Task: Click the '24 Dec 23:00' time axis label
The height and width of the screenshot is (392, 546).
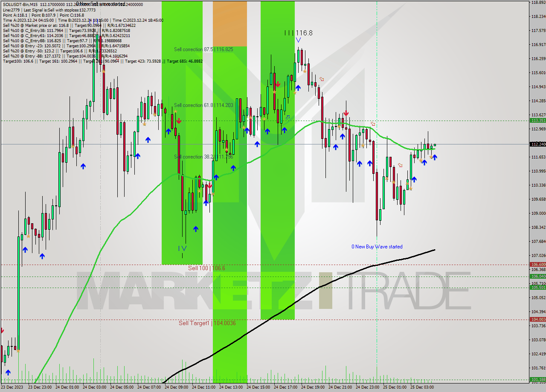Action: [x=367, y=387]
